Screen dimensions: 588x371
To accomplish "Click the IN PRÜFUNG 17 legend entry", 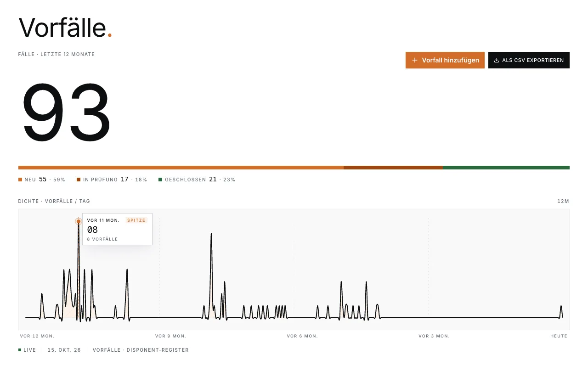I will pos(112,180).
